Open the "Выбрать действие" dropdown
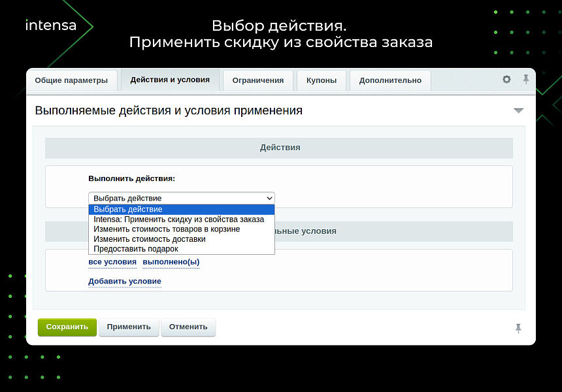Viewport: 562px width, 392px height. (181, 198)
